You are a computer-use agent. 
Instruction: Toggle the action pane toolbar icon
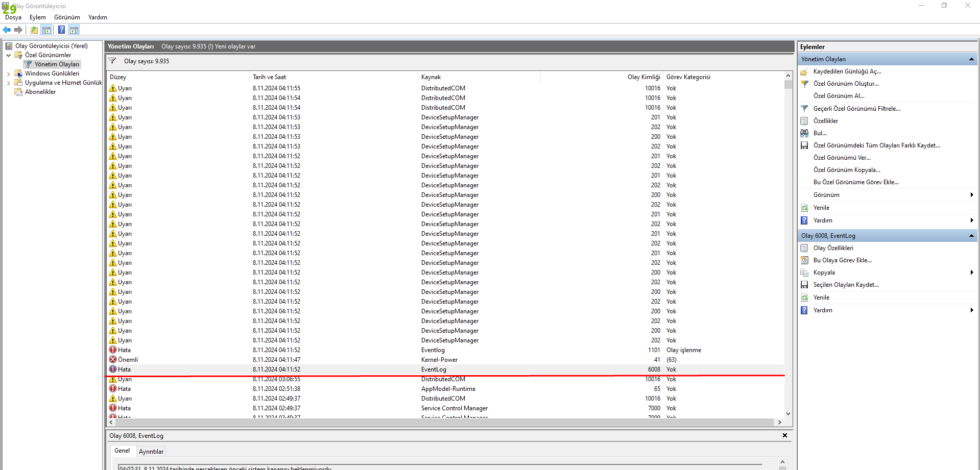point(74,30)
